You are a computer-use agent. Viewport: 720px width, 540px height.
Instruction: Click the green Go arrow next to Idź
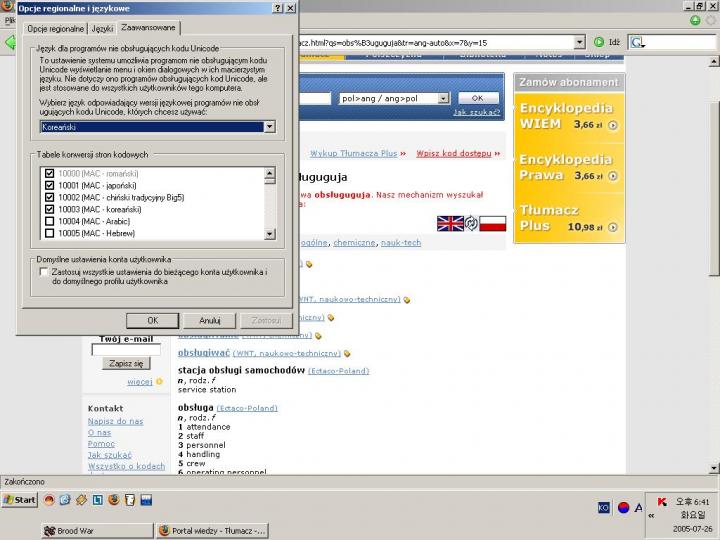click(x=599, y=42)
